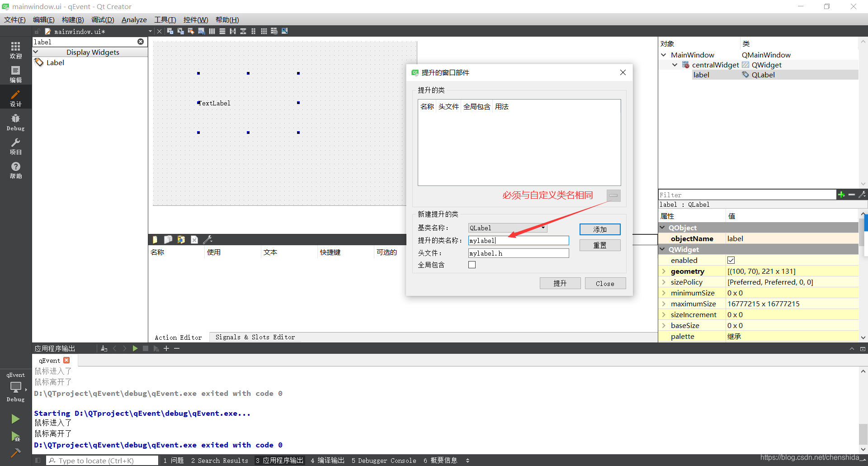Click the Type to locate search box
This screenshot has width=868, height=466.
[x=102, y=461]
